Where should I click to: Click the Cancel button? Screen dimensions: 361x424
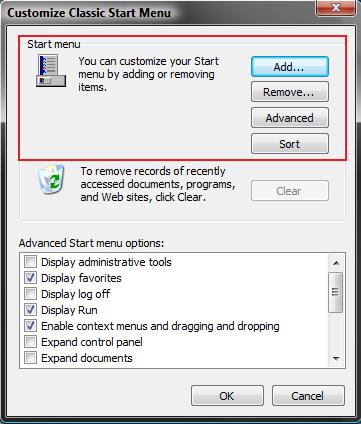point(308,396)
